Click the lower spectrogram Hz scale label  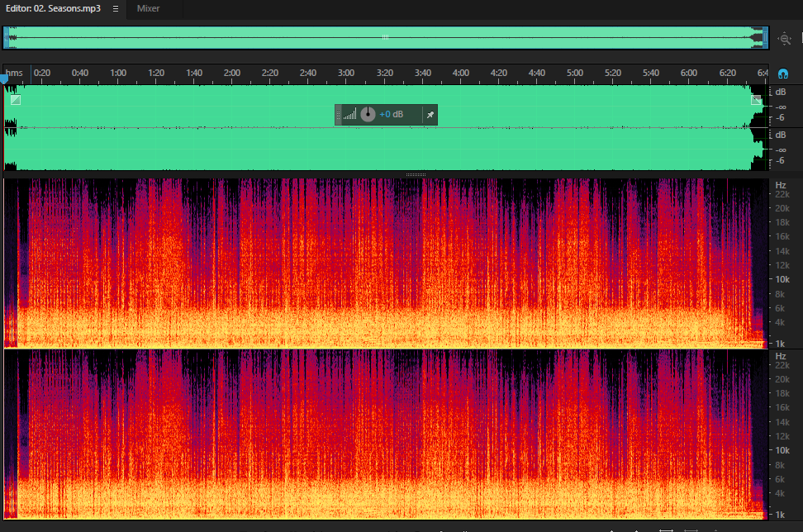(781, 356)
